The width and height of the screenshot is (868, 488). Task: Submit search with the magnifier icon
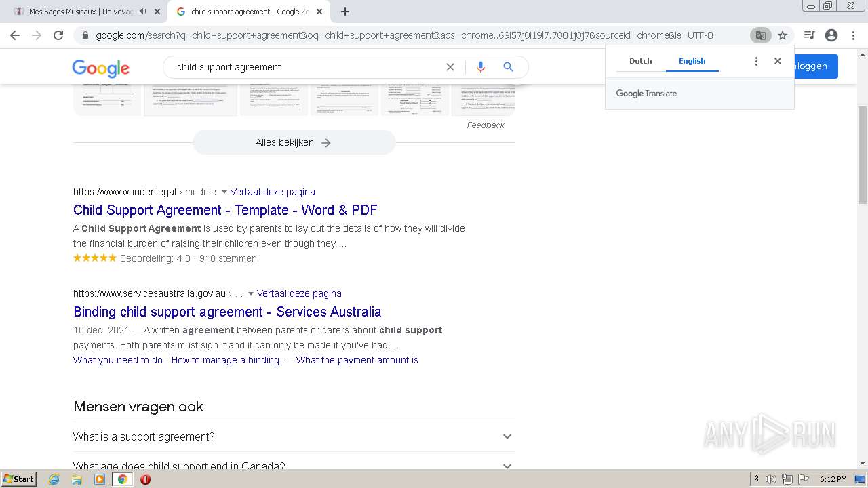(x=508, y=67)
